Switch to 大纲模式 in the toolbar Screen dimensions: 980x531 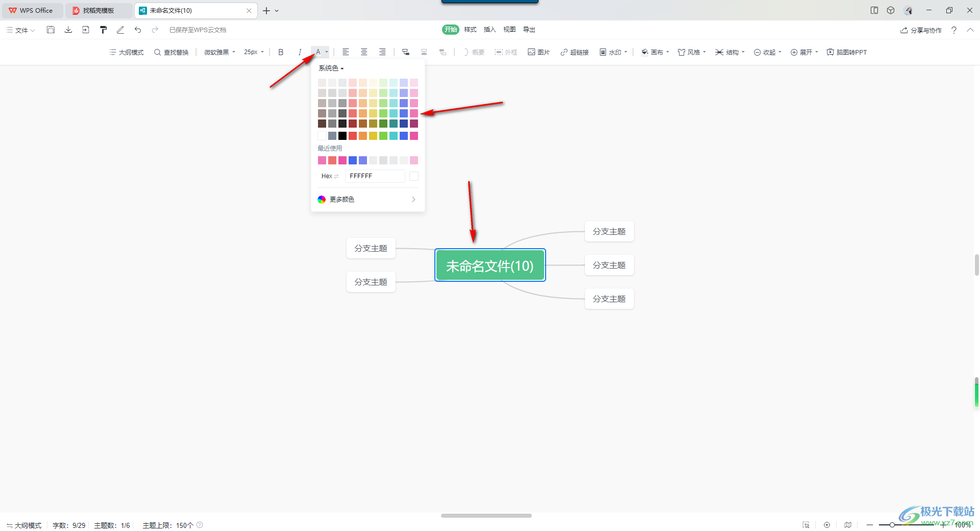pos(126,52)
